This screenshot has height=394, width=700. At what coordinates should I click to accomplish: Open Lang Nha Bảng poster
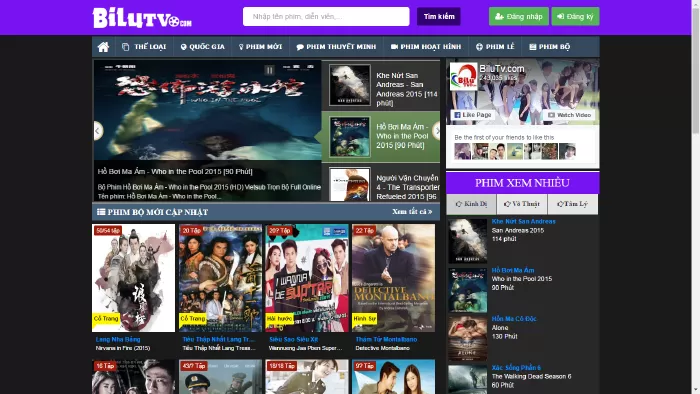(133, 278)
